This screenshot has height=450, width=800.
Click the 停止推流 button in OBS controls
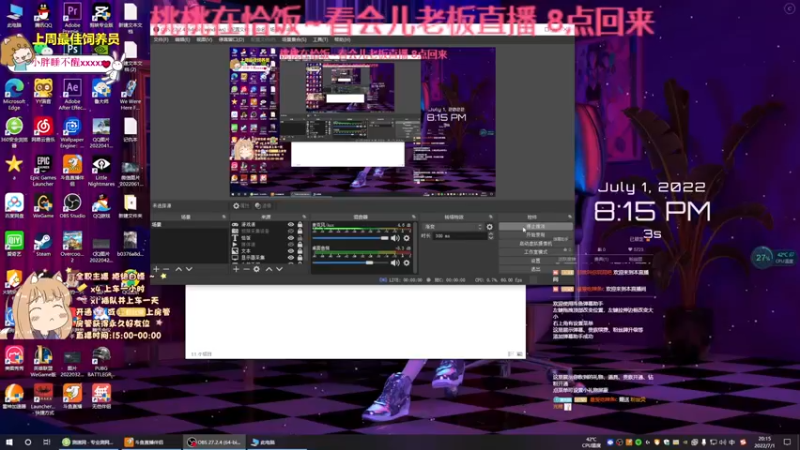pyautogui.click(x=535, y=227)
